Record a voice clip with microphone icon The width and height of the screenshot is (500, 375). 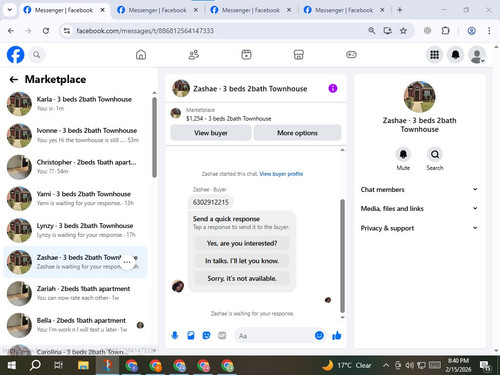(175, 335)
